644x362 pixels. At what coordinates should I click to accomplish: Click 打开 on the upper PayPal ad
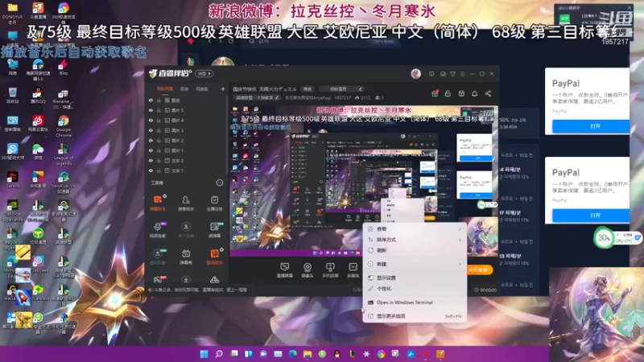pos(591,126)
